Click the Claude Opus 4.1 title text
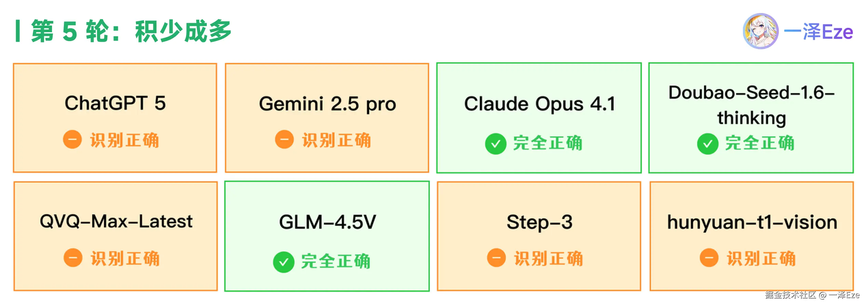This screenshot has width=868, height=308. click(x=539, y=104)
